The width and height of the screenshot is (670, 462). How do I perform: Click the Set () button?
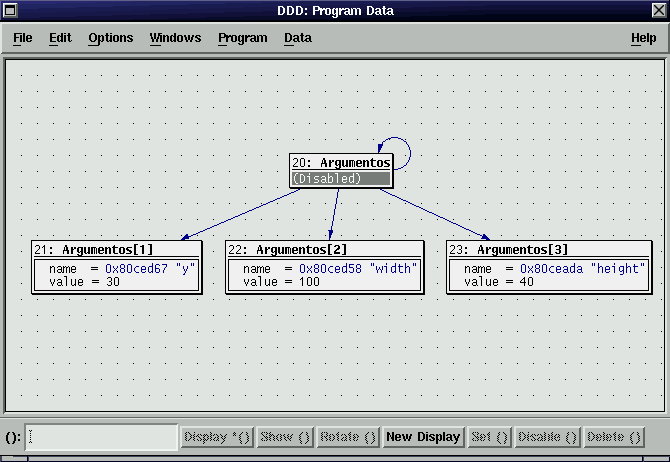point(489,437)
